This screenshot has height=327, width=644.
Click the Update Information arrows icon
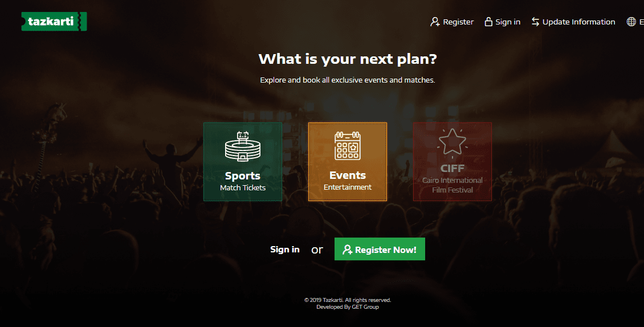pyautogui.click(x=535, y=22)
